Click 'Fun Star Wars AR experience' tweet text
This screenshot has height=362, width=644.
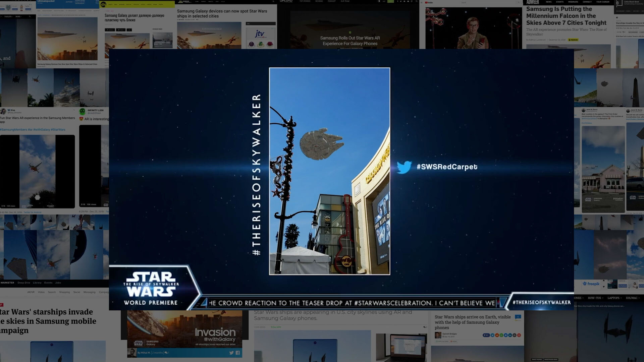[x=37, y=120]
